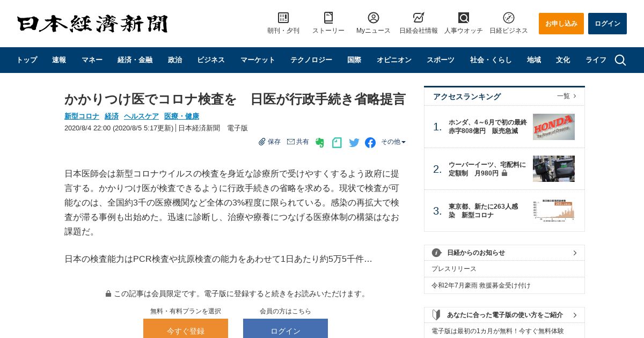The image size is (644, 338).
Task: Open the マーケット navigation tab
Action: 258,60
